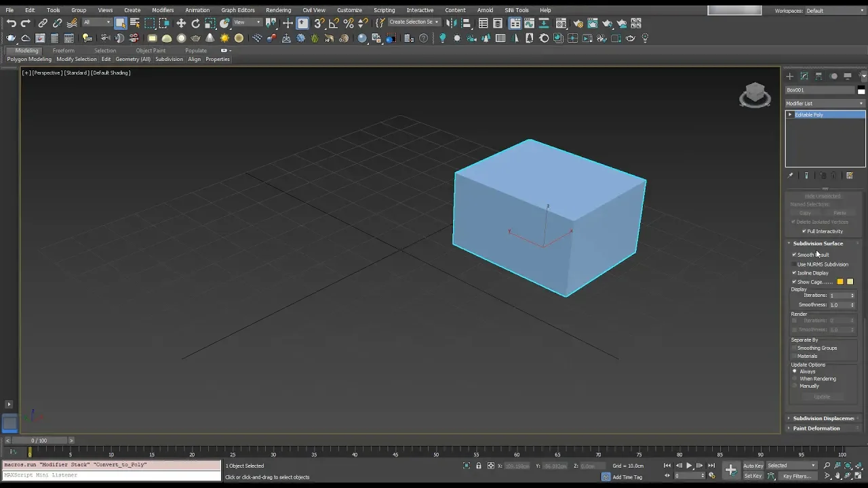
Task: Open the Key Filters button
Action: point(797,476)
